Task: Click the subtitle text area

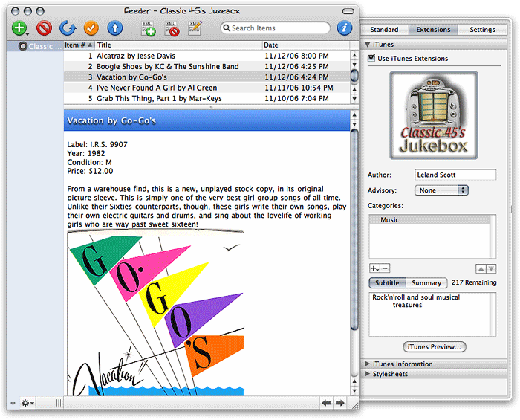Action: coord(432,314)
